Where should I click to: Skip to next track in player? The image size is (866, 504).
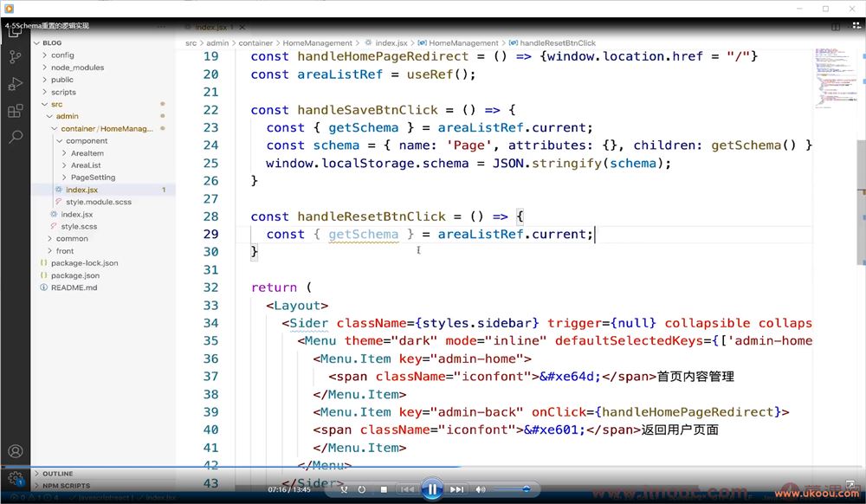[x=457, y=489]
